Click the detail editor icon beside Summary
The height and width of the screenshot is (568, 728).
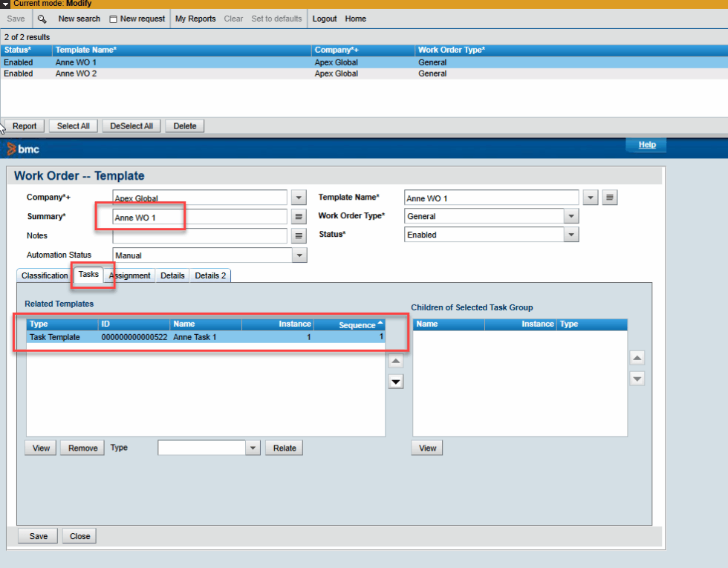(x=298, y=216)
